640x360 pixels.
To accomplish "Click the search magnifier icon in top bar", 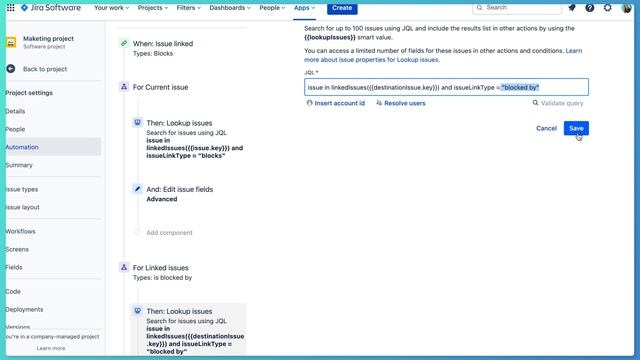I will pos(480,8).
